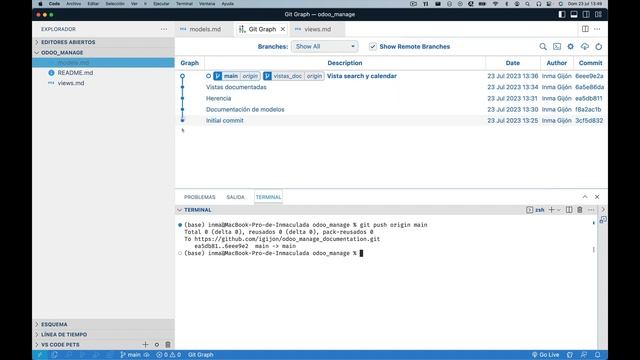
Task: Open the Salida panel tab
Action: (236, 197)
